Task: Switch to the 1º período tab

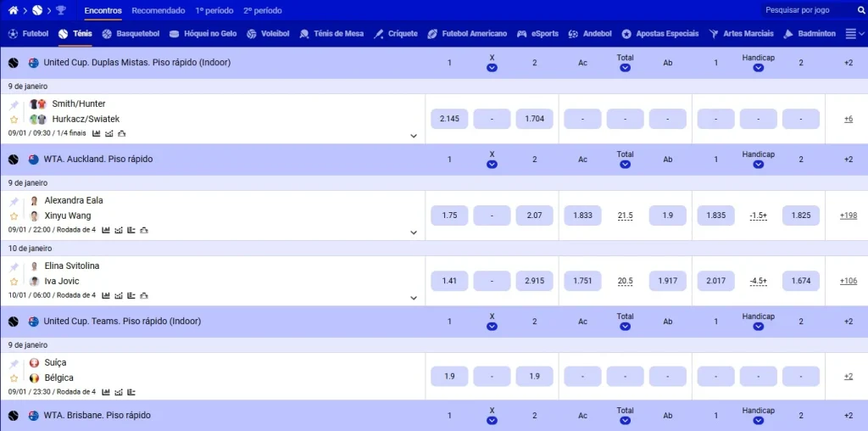Action: pos(214,10)
